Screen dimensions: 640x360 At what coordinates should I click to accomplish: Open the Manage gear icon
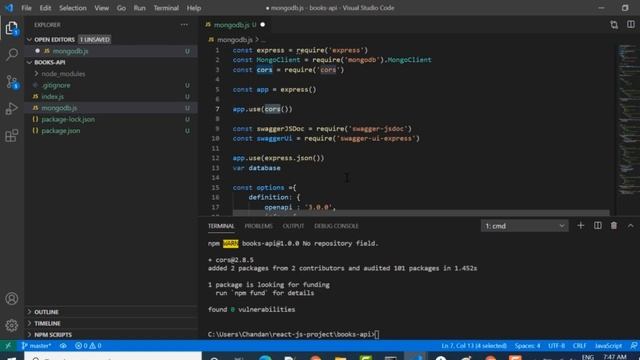(12, 325)
